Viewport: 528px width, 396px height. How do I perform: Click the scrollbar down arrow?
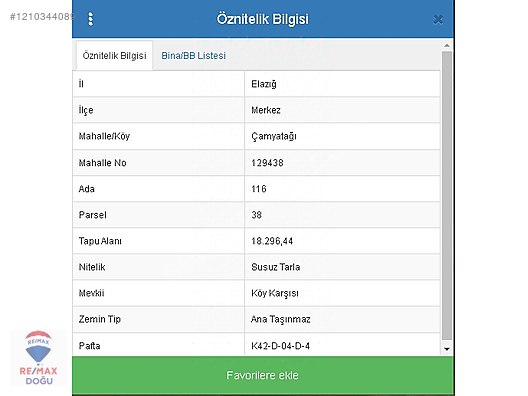[x=447, y=349]
